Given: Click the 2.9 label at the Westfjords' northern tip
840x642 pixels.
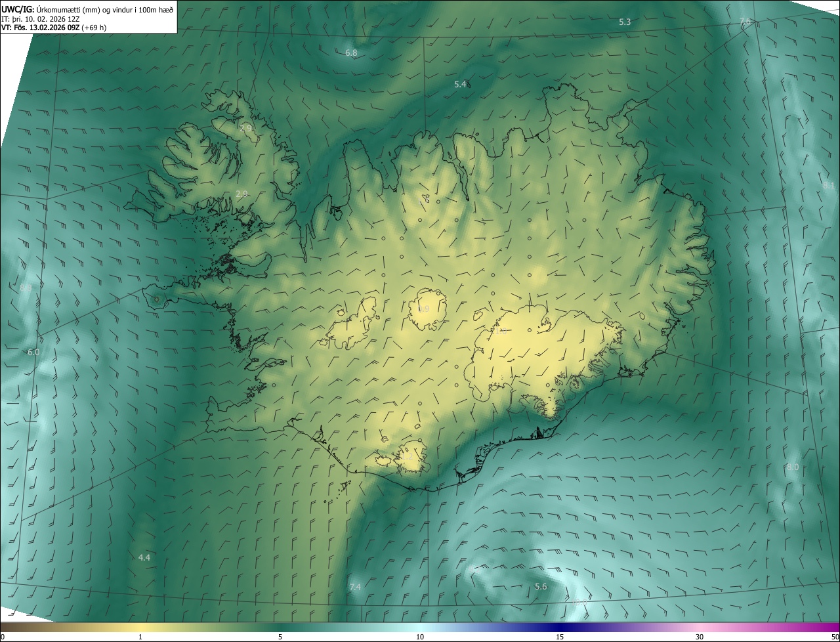Looking at the screenshot, I should tap(246, 128).
